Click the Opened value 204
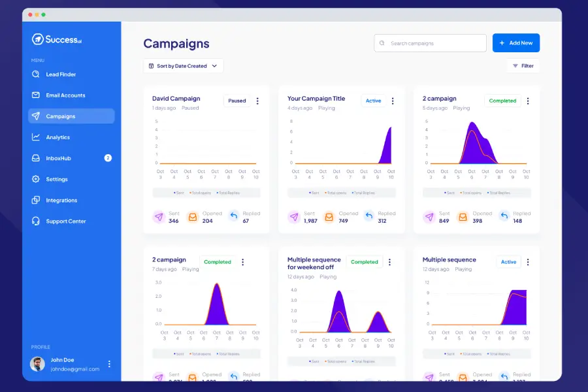 point(207,221)
